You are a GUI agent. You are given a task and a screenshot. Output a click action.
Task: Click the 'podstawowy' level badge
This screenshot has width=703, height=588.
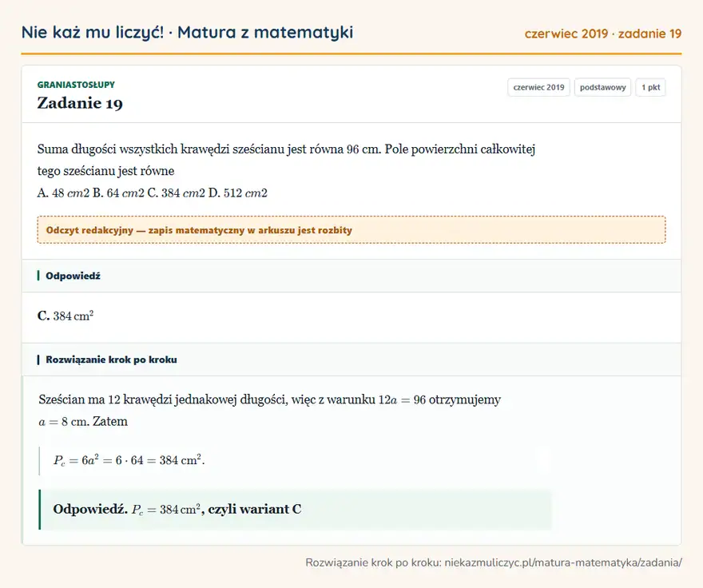coord(602,87)
